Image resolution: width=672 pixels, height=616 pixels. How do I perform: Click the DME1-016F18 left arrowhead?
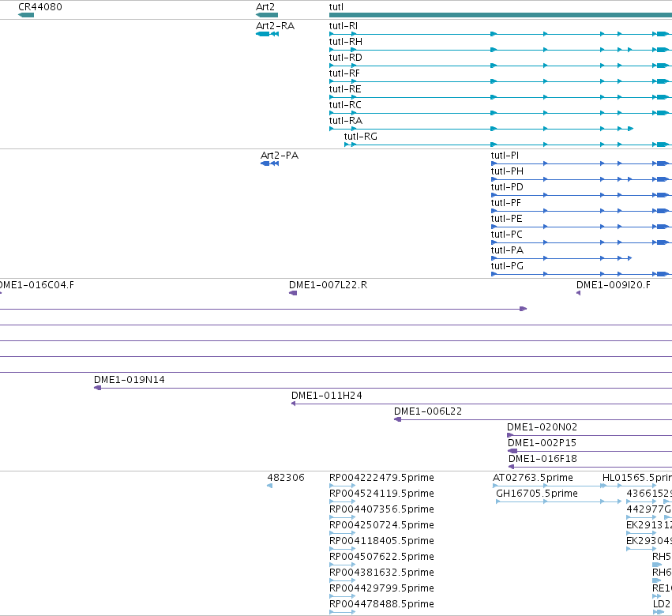(511, 467)
